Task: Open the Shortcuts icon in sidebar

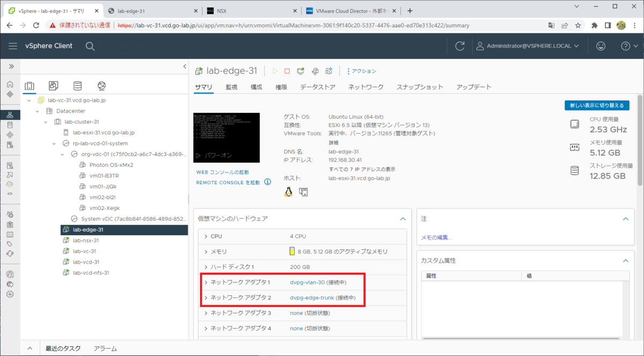Action: tap(10, 94)
